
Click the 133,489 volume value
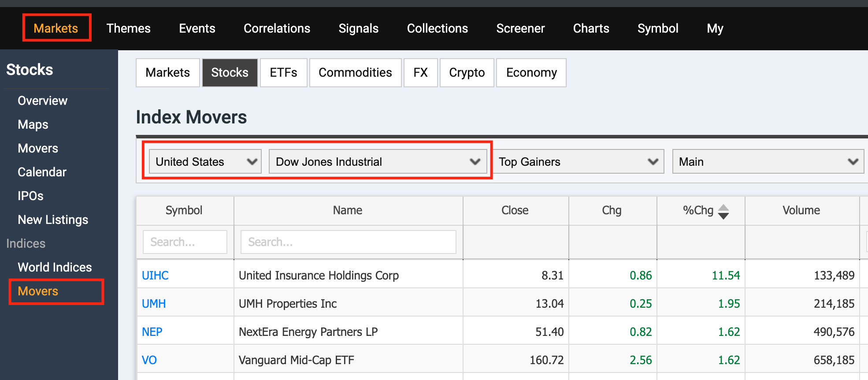(x=834, y=276)
